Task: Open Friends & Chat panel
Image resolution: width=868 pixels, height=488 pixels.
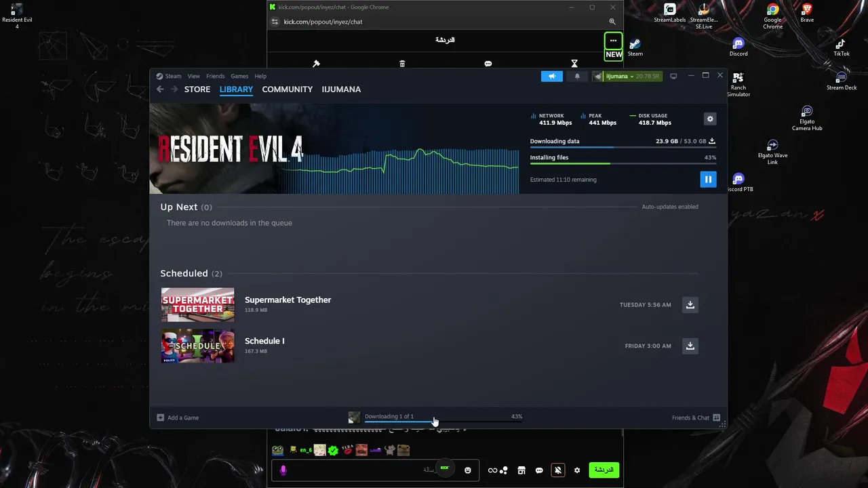Action: (696, 418)
